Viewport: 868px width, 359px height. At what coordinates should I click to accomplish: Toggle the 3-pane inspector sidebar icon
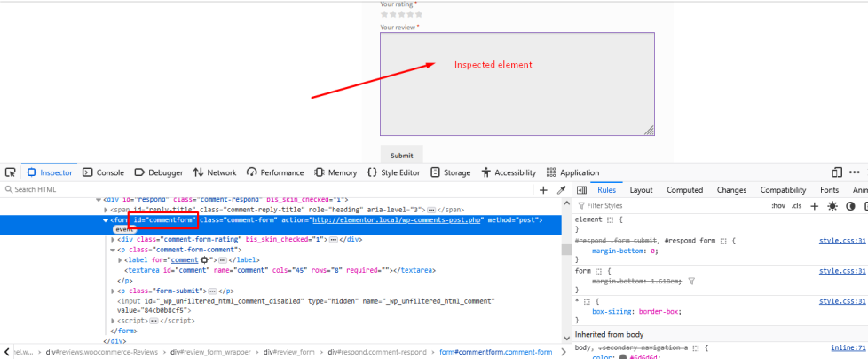(581, 190)
